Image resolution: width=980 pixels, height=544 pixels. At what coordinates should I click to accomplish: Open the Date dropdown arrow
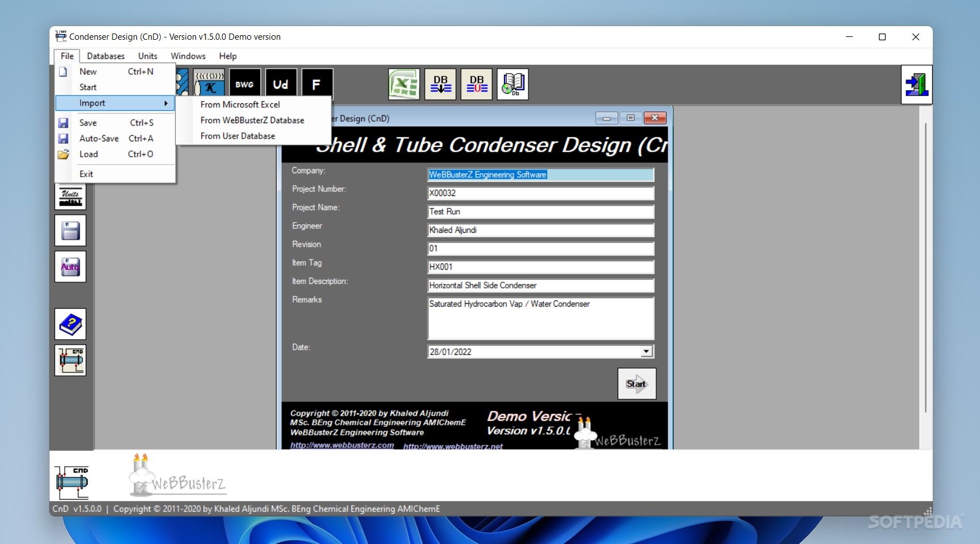[x=646, y=351]
